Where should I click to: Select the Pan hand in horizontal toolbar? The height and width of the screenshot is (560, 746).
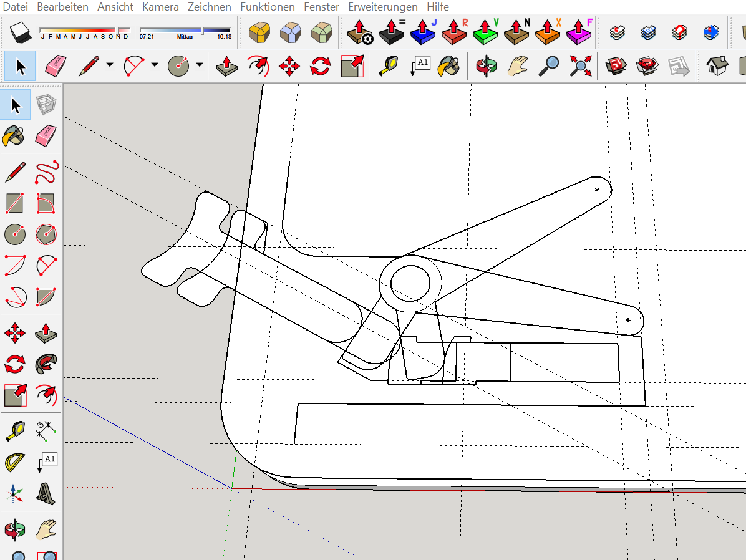[518, 65]
